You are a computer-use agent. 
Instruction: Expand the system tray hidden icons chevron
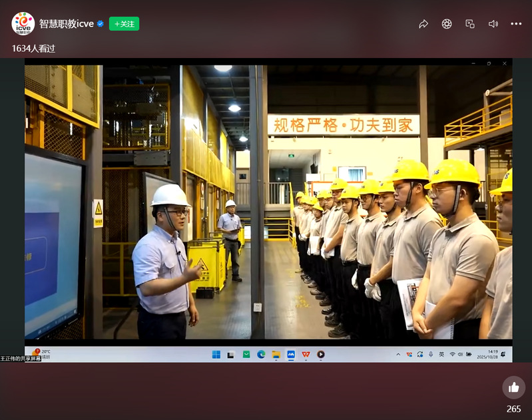(x=398, y=355)
